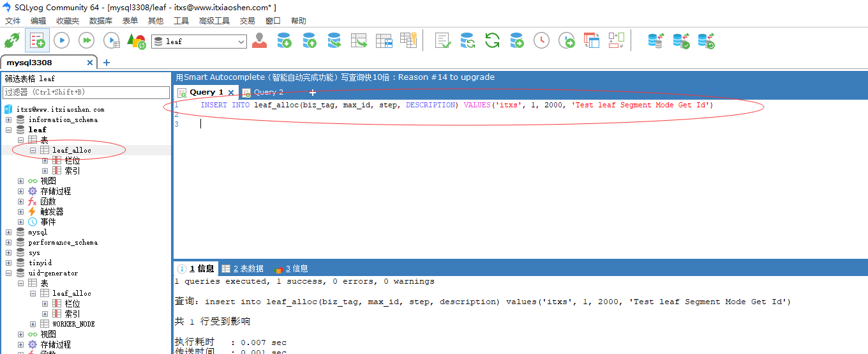Viewport: 868px width, 354px height.
Task: Expand the 视图 node under leaf database
Action: [21, 181]
